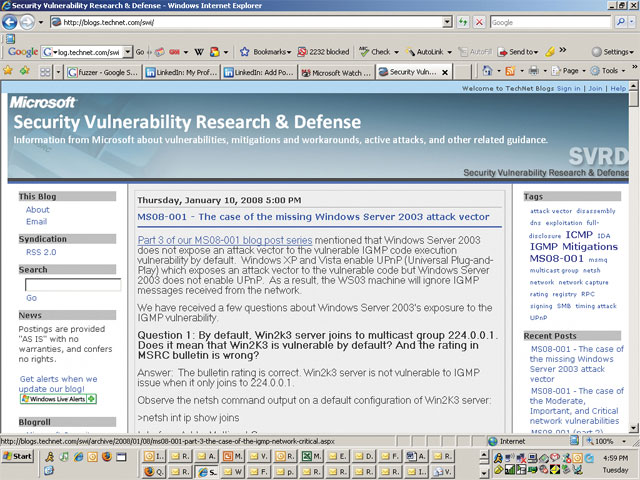The image size is (640, 480).
Task: Click the Windows Start button
Action: (x=18, y=456)
